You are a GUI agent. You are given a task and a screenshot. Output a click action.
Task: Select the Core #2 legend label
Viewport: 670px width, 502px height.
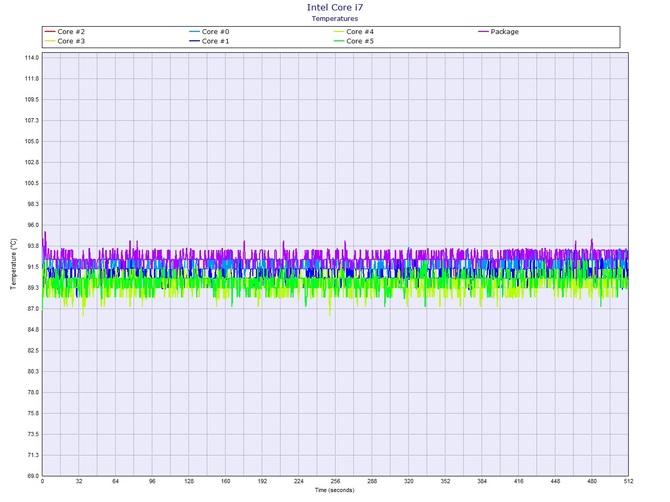click(72, 32)
